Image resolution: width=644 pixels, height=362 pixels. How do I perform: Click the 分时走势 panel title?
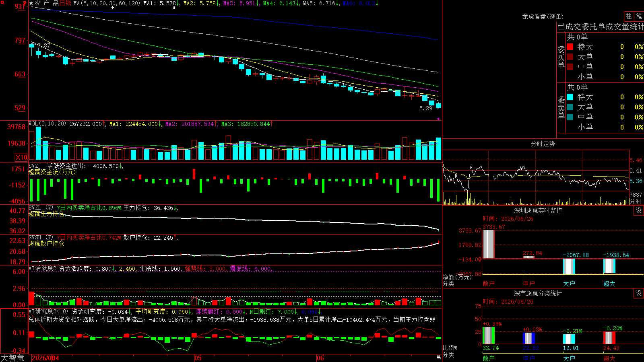coord(543,144)
